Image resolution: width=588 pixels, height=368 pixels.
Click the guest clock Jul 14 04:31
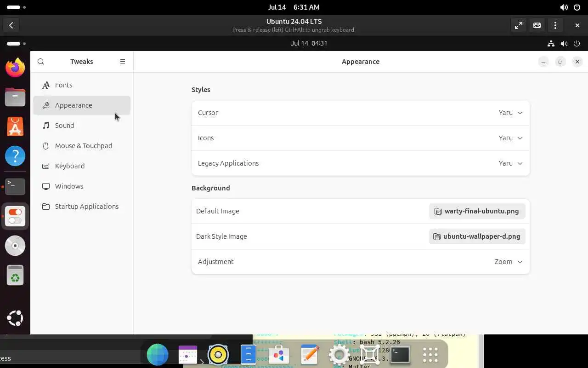[x=309, y=43]
